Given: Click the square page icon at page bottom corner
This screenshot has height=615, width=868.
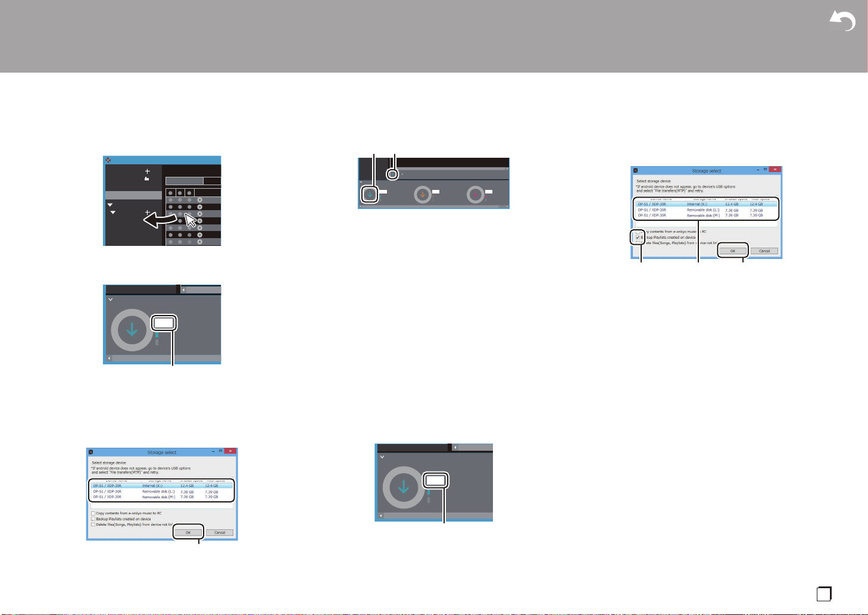Looking at the screenshot, I should click(824, 594).
